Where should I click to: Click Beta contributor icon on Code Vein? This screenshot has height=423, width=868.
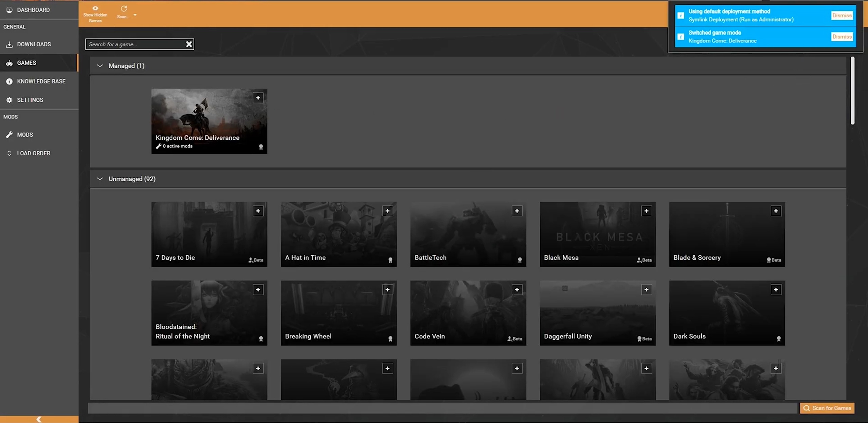(x=510, y=339)
